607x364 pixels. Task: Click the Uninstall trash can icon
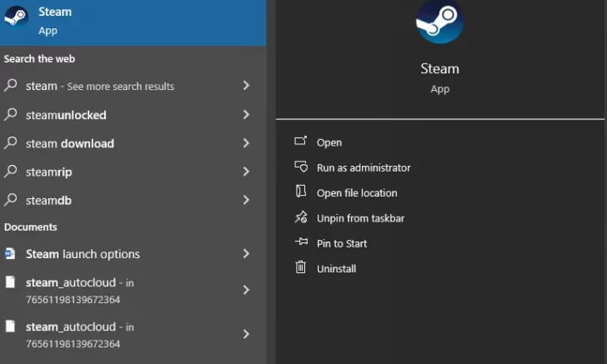[x=301, y=267]
